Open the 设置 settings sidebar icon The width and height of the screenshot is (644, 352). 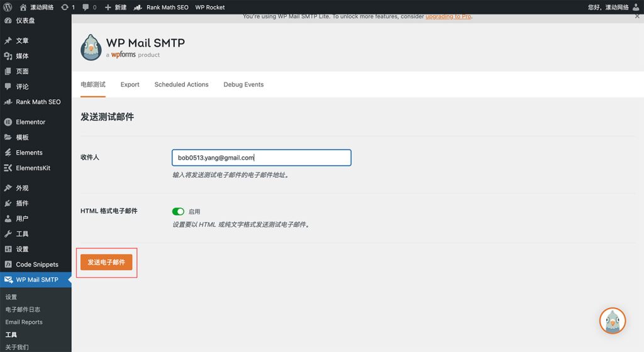tap(8, 249)
